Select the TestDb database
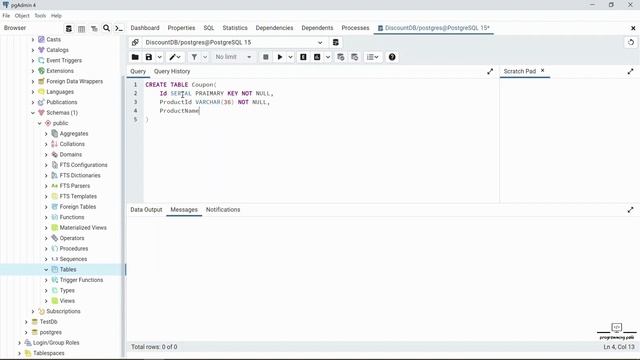 coord(48,322)
